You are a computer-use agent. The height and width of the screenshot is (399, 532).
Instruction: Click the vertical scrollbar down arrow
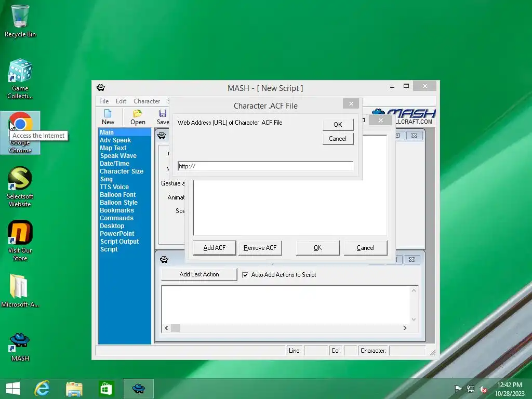[x=414, y=320]
